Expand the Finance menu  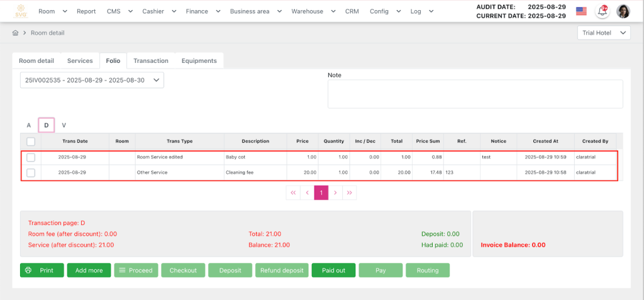point(203,11)
